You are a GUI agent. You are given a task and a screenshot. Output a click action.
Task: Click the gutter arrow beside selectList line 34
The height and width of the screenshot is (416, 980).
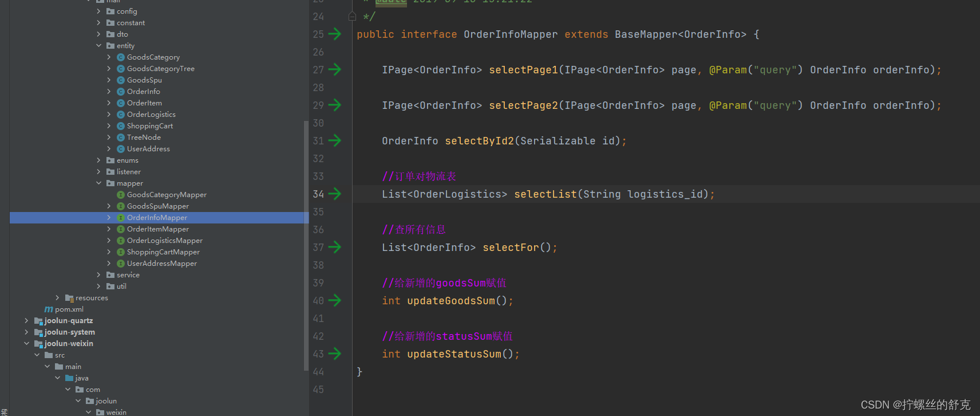[x=335, y=194]
